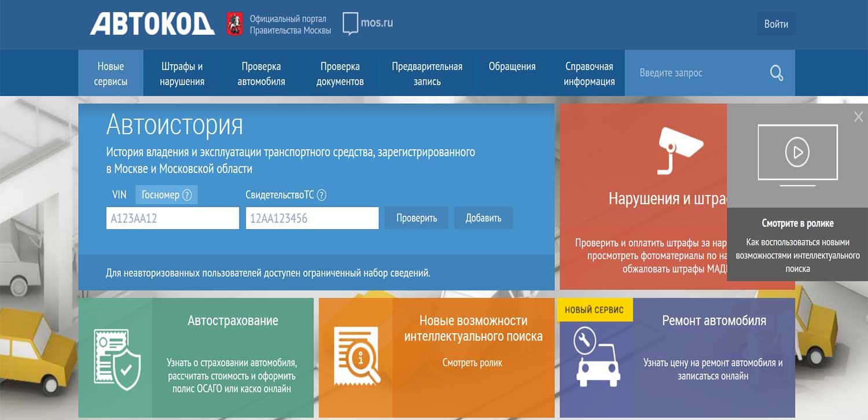Click the help icon next to СвидетельствоТС

coord(322,195)
